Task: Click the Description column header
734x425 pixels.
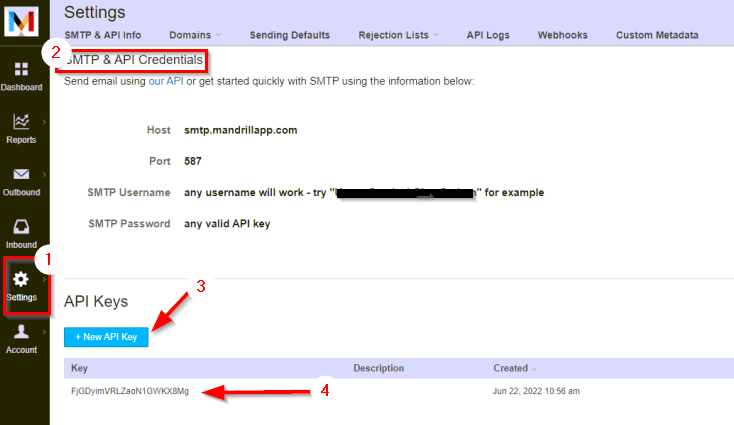Action: click(378, 368)
